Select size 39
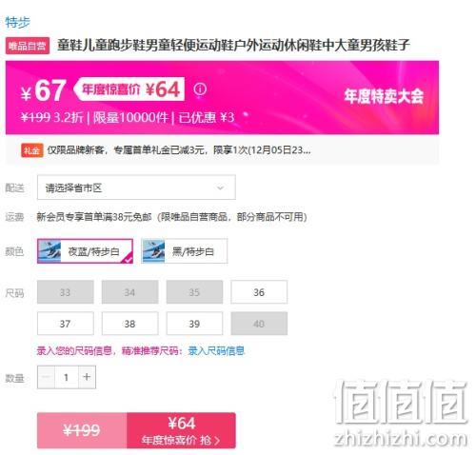The image size is (476, 455). [194, 324]
